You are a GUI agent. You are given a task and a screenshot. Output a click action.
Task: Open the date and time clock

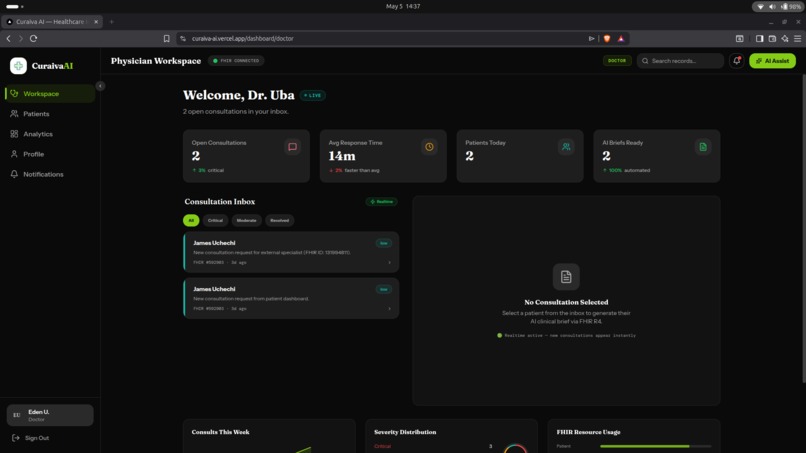(x=403, y=6)
